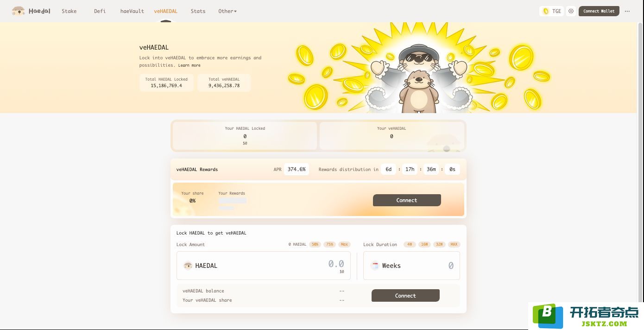Click the Haedal otter logo
The height and width of the screenshot is (330, 644).
19,11
